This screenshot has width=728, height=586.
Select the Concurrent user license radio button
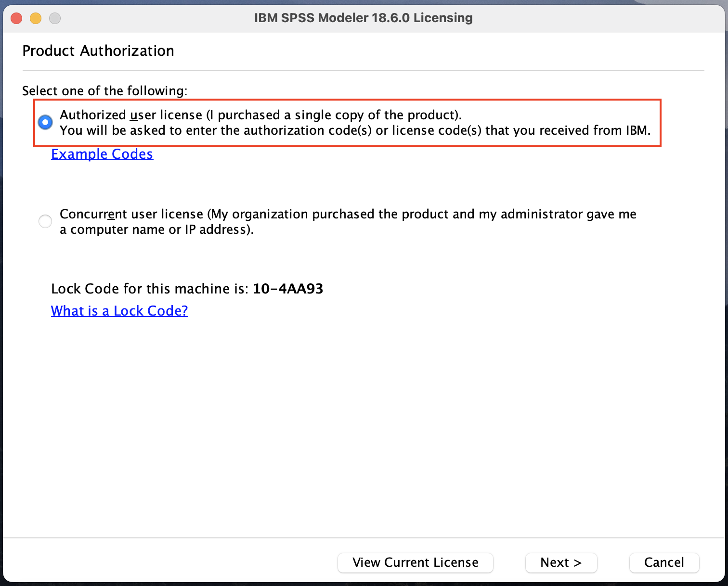point(45,221)
